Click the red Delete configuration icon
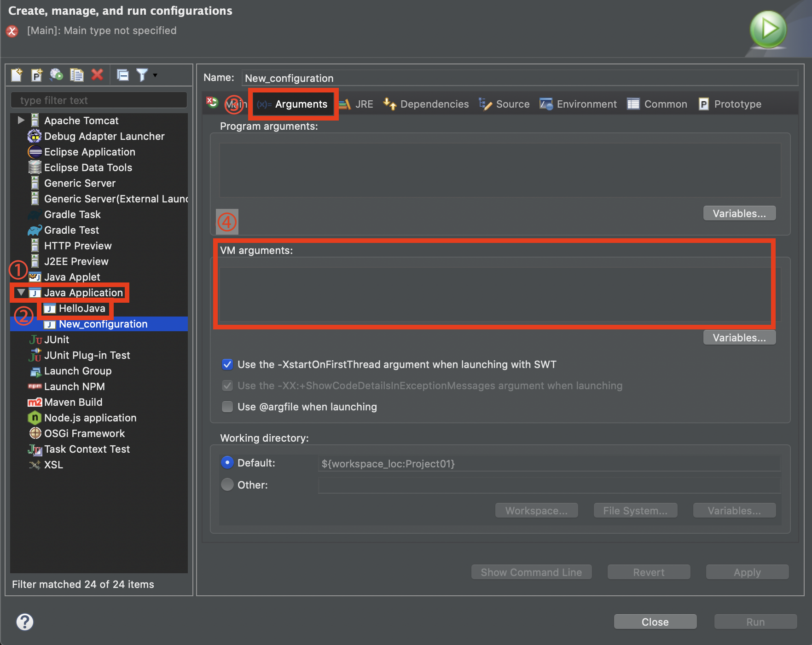 click(x=97, y=75)
